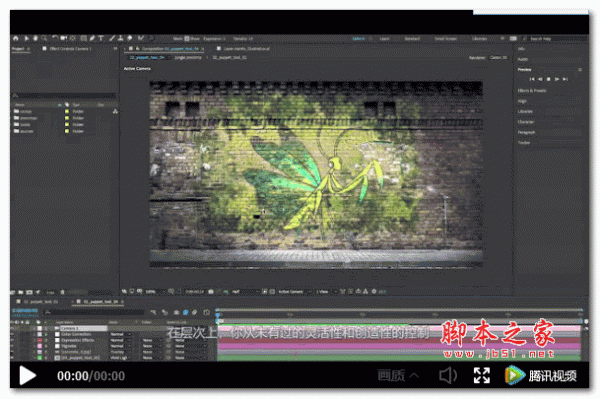Screen dimensions: 600x399
Task: Open the 腾讯视频 logo link
Action: click(x=541, y=376)
